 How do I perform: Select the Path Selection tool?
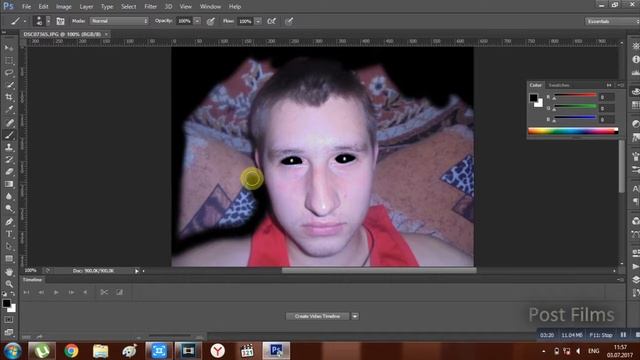[x=9, y=247]
